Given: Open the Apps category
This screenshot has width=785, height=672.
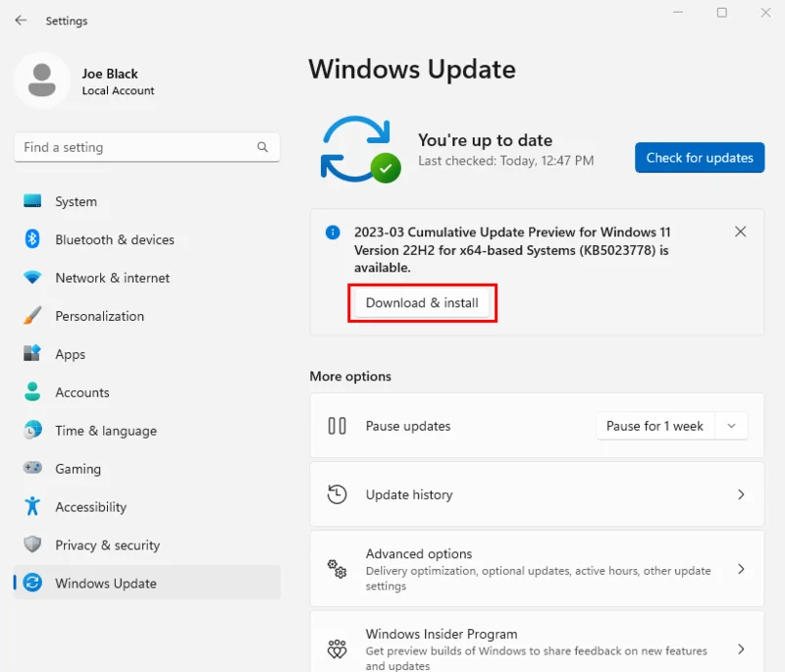Looking at the screenshot, I should pyautogui.click(x=146, y=354).
